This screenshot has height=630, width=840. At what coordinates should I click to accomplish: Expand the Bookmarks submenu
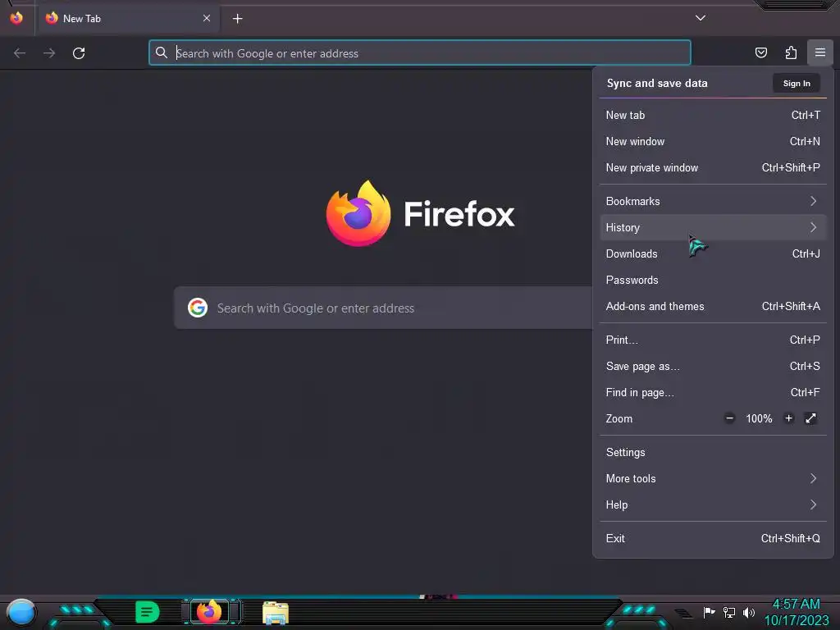coord(713,202)
